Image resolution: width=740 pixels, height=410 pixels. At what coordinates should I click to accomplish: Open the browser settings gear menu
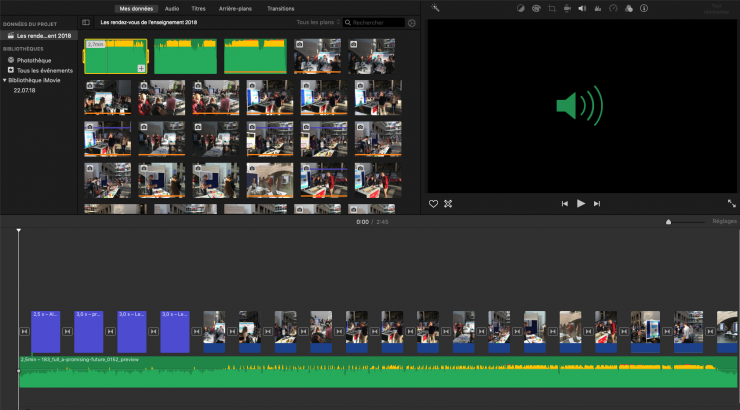pos(412,22)
